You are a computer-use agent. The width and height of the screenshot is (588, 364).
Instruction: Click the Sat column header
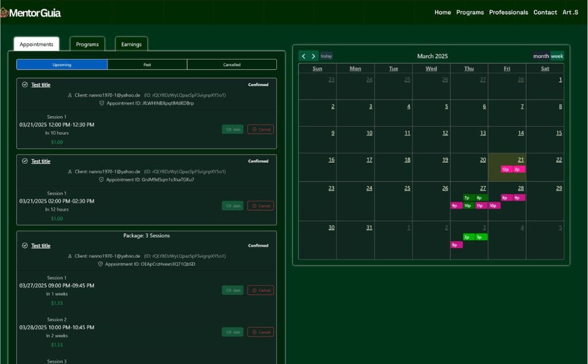[x=545, y=68]
